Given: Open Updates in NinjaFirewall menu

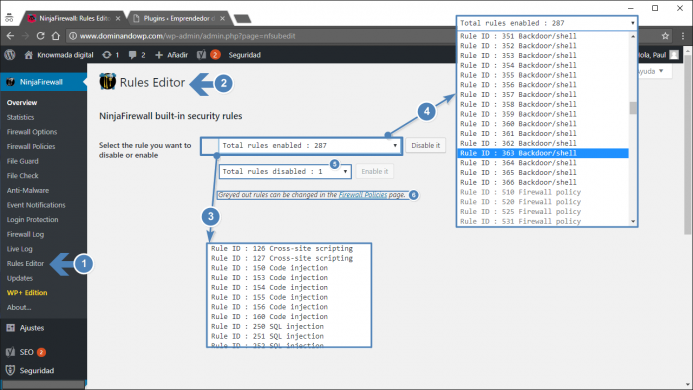Looking at the screenshot, I should pos(20,278).
